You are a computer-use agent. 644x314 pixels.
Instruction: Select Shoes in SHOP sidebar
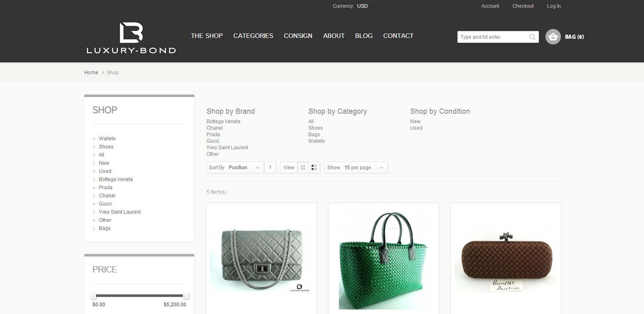click(106, 147)
